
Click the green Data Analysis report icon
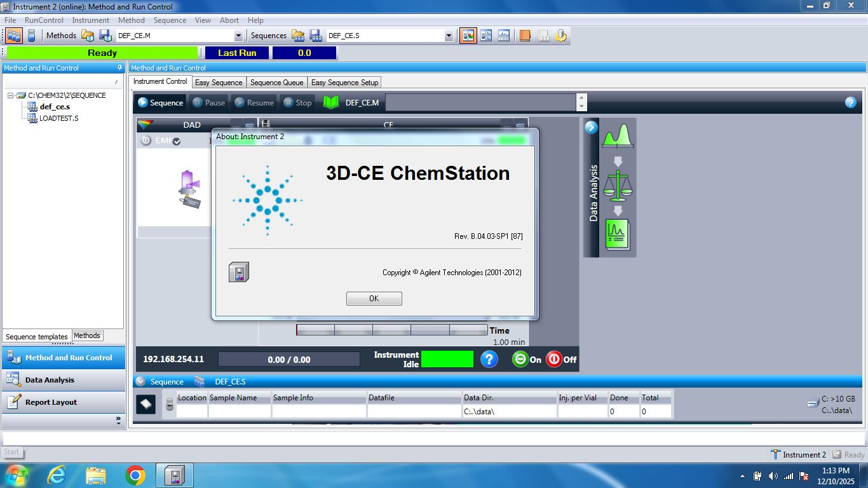(x=617, y=234)
